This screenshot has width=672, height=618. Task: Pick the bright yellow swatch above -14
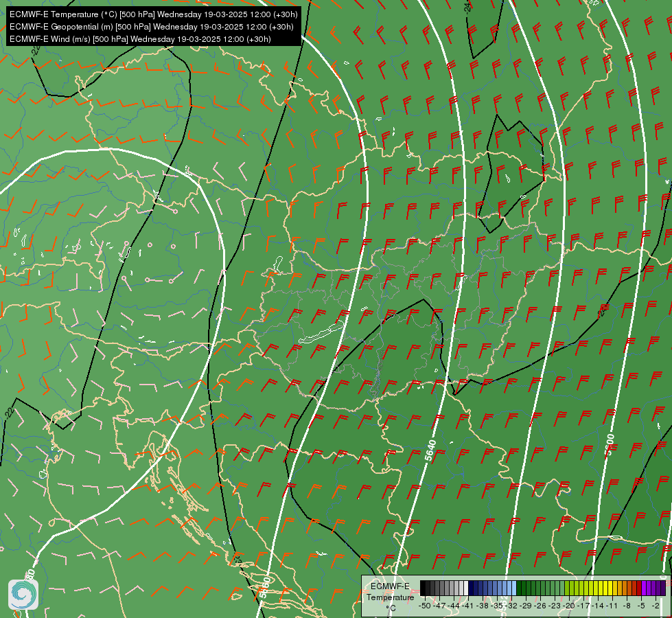(601, 588)
